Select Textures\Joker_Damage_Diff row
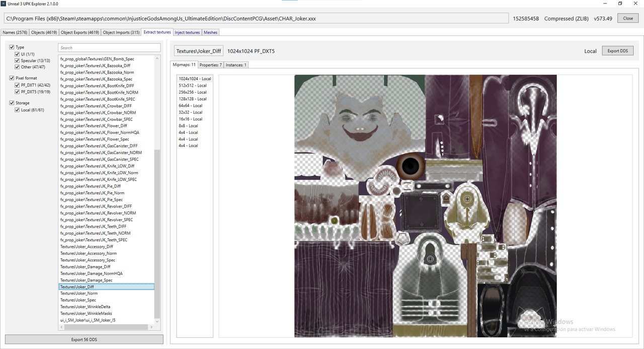This screenshot has height=349, width=644. (x=107, y=267)
